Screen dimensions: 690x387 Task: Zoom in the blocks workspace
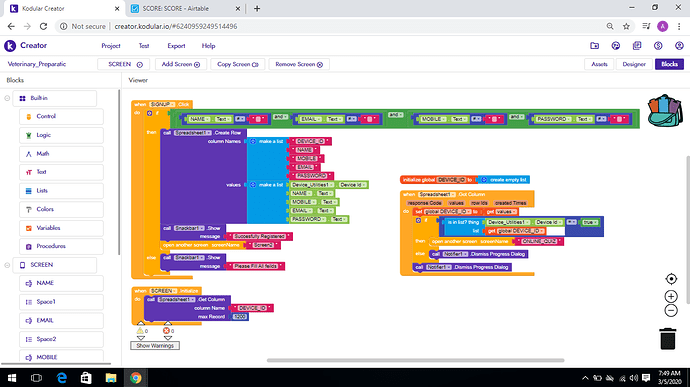(x=671, y=296)
